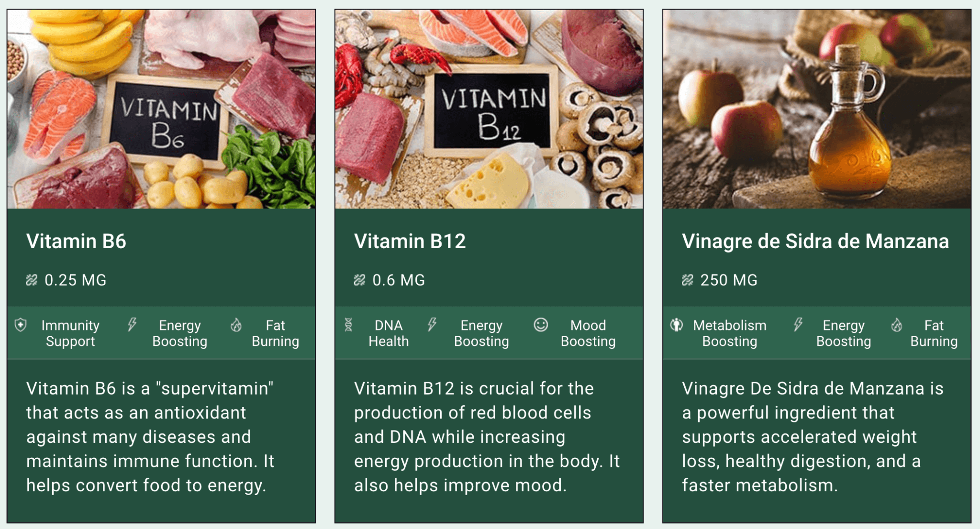The height and width of the screenshot is (529, 980).
Task: Click the shield icon beside Immunity Support
Action: coord(21,325)
